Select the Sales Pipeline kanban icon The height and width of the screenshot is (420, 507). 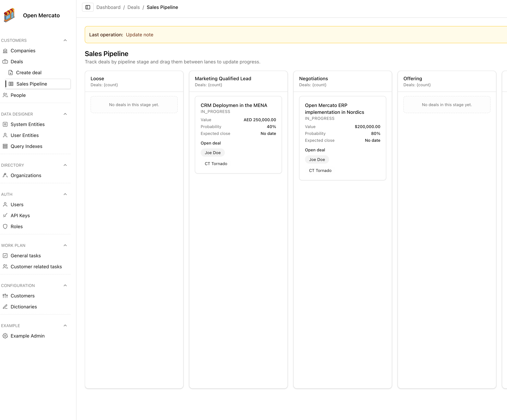tap(11, 84)
